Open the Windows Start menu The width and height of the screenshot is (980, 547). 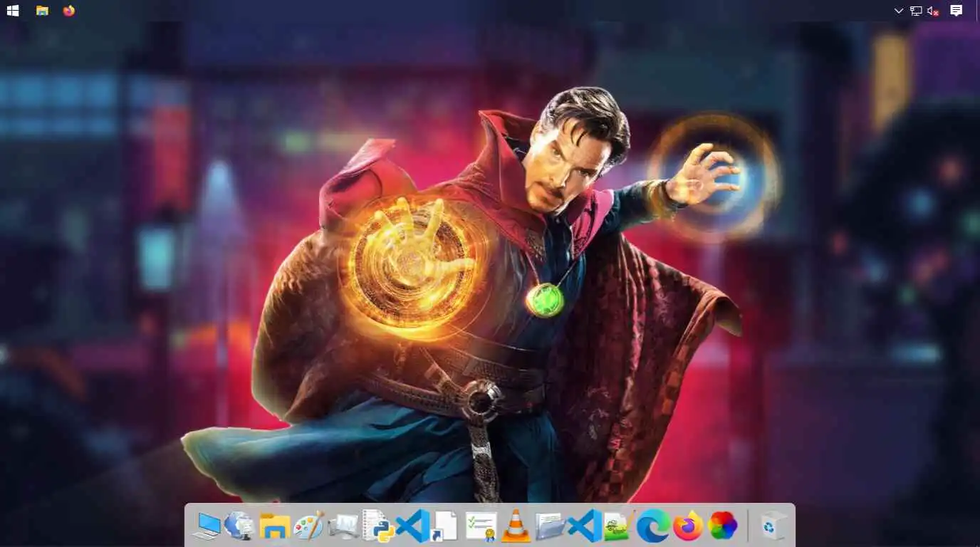point(13,11)
